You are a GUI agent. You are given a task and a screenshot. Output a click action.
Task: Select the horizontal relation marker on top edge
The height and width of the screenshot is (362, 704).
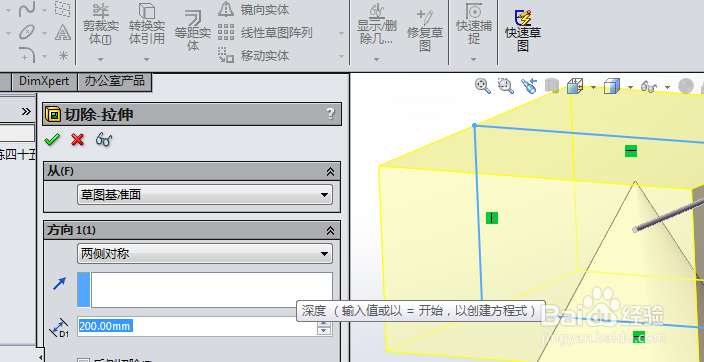point(631,151)
